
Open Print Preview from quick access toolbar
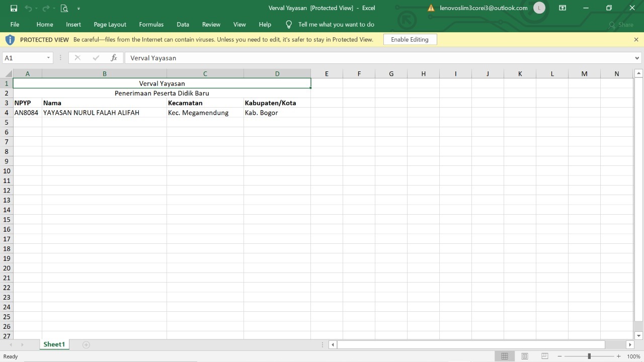click(x=64, y=8)
